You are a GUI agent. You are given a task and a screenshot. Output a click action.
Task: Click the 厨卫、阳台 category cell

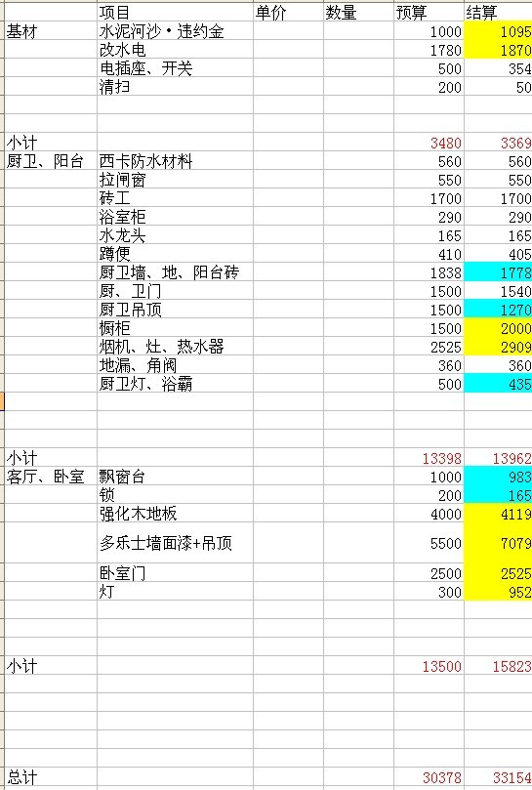51,161
